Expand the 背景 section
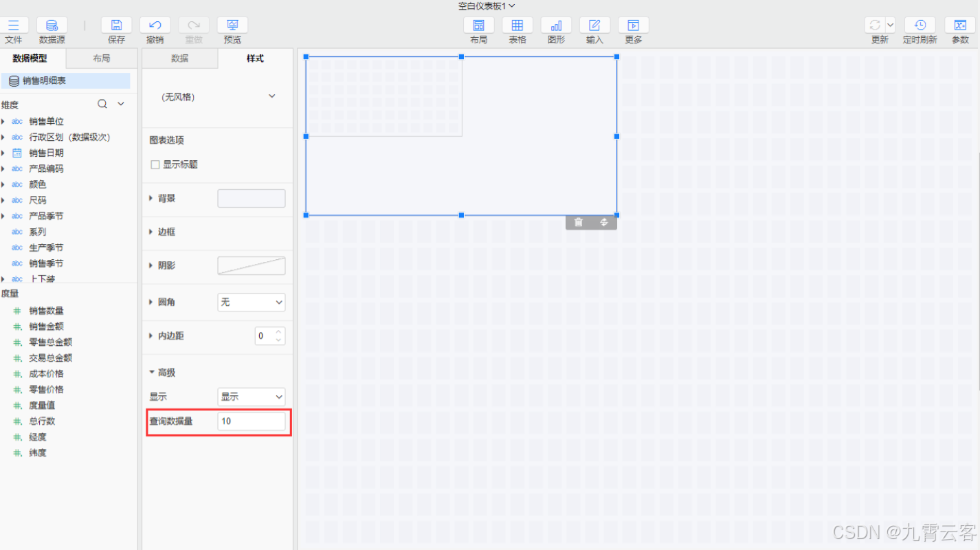This screenshot has width=980, height=550. tap(151, 199)
